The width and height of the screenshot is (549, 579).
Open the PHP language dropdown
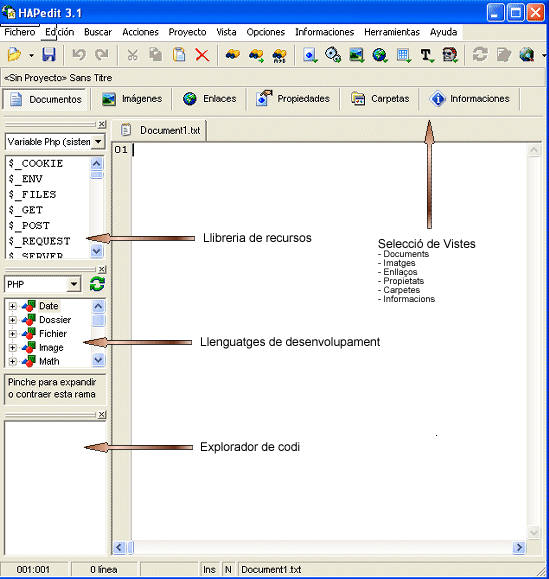(74, 284)
